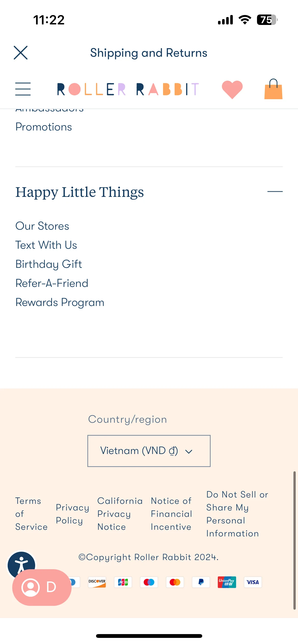Click the page's vertical scrollbar
Image resolution: width=298 pixels, height=644 pixels.
(x=294, y=540)
